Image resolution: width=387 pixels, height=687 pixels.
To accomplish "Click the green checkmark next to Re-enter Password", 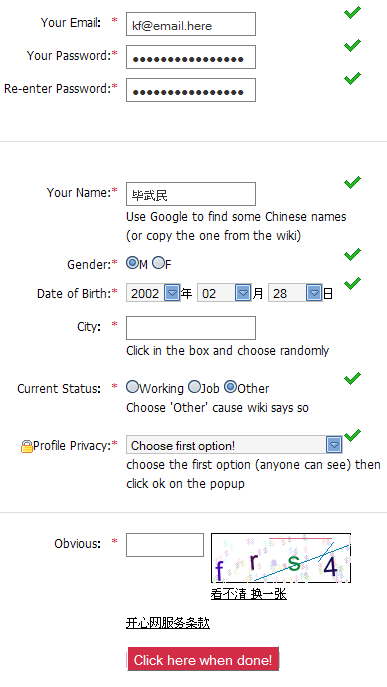I will pos(352,78).
